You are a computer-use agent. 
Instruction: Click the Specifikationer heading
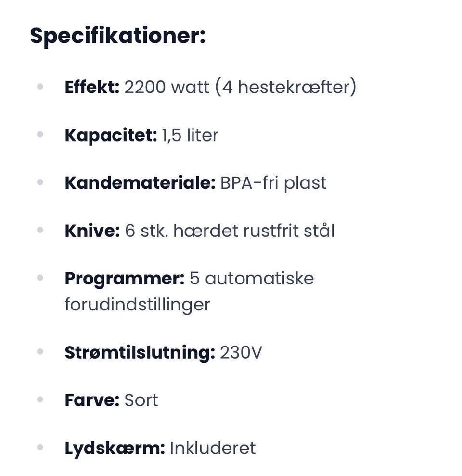click(x=117, y=37)
